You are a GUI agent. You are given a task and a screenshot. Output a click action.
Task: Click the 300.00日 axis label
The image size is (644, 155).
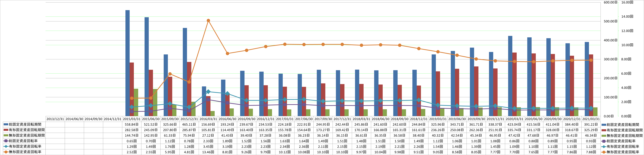[611, 59]
